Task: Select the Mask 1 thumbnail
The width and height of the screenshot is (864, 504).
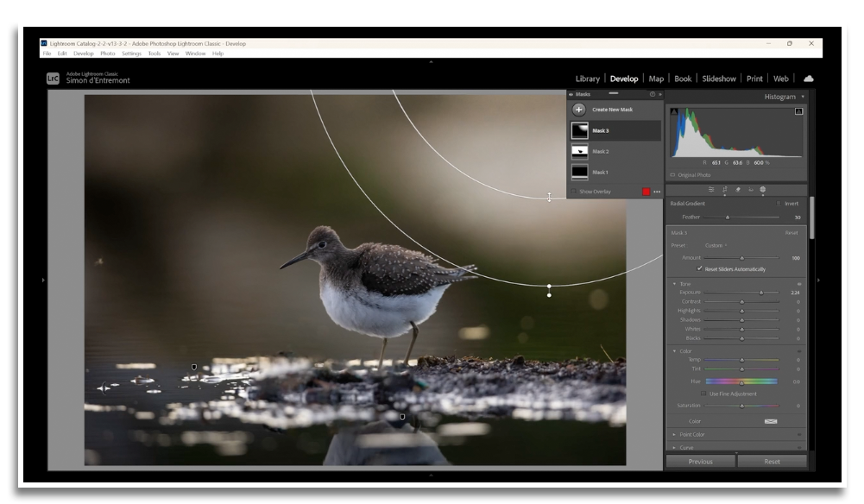Action: click(x=579, y=173)
